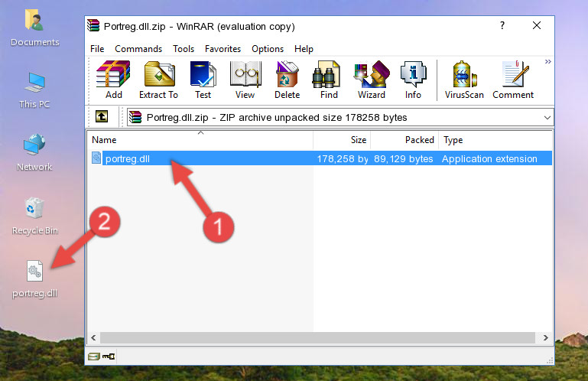Run the Test archive tool
This screenshot has height=381, width=588.
point(203,80)
